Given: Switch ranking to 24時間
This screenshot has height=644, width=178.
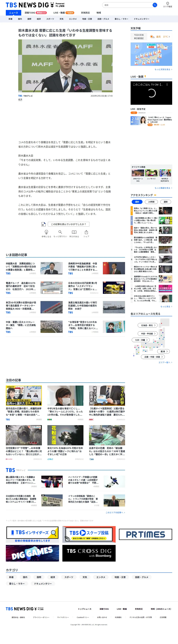Looking at the screenshot, I should click(x=151, y=202).
